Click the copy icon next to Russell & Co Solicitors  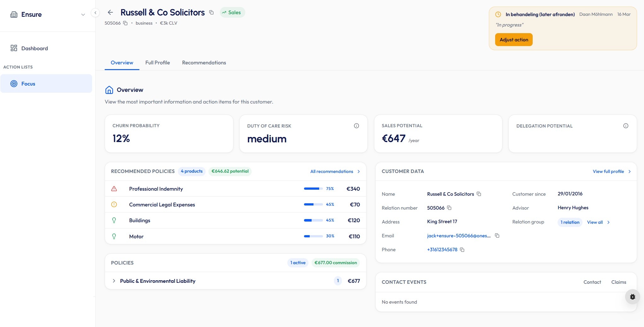click(211, 12)
